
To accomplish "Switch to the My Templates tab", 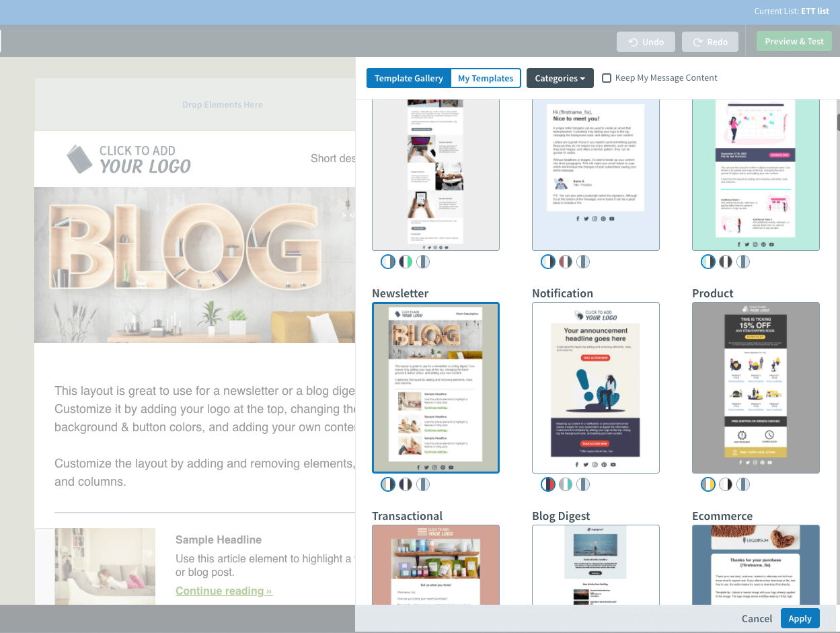I will pos(486,78).
